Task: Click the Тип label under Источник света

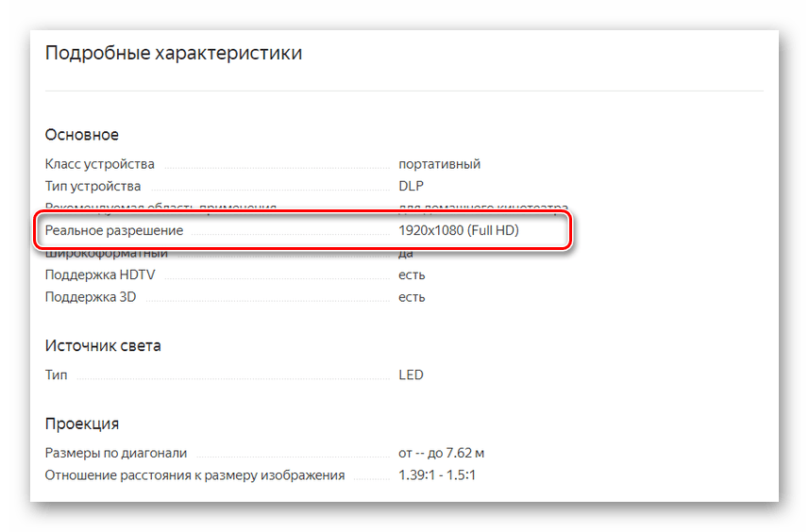Action: point(57,374)
